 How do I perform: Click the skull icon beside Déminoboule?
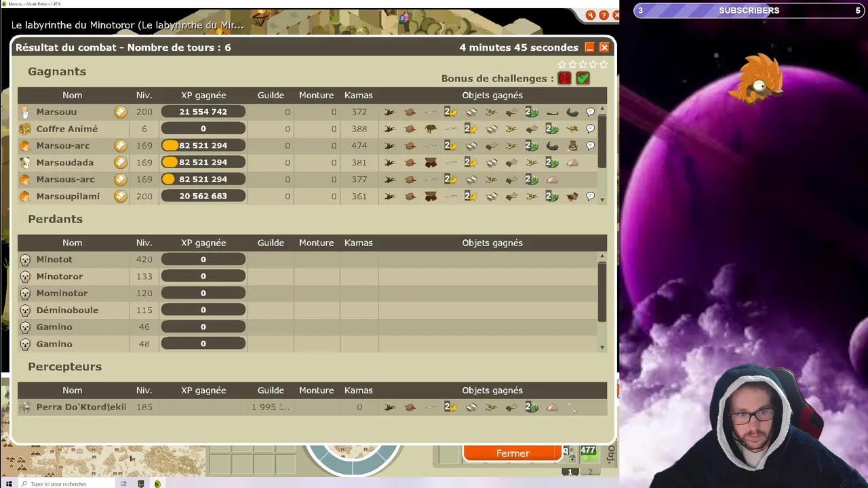pos(25,310)
